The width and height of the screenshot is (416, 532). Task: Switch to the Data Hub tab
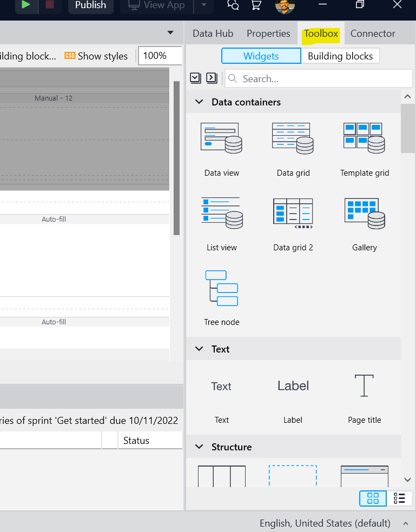[213, 34]
